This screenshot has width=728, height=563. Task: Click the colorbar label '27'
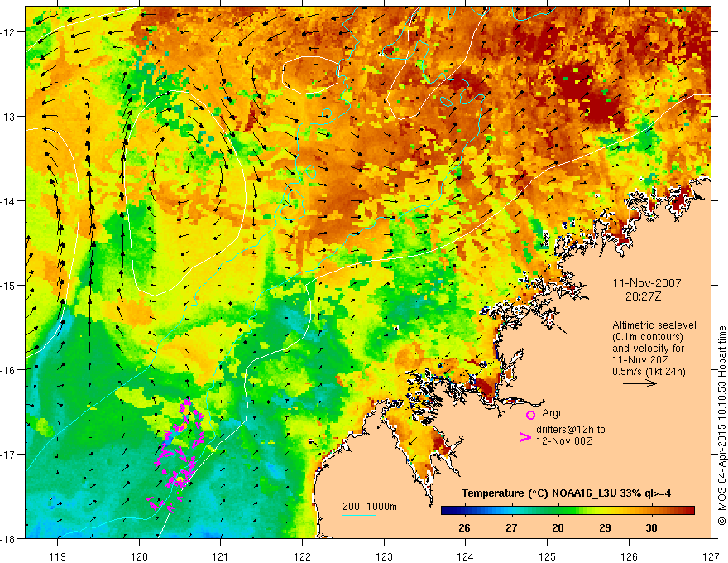coord(511,527)
